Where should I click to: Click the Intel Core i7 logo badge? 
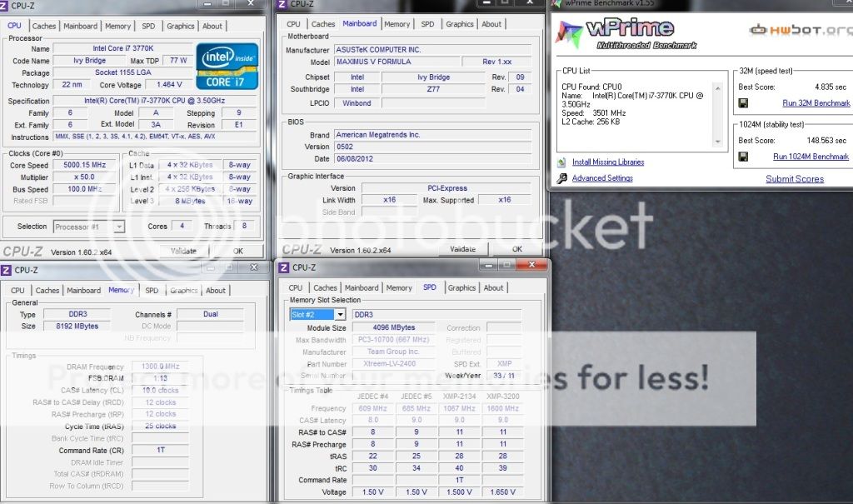[x=227, y=67]
